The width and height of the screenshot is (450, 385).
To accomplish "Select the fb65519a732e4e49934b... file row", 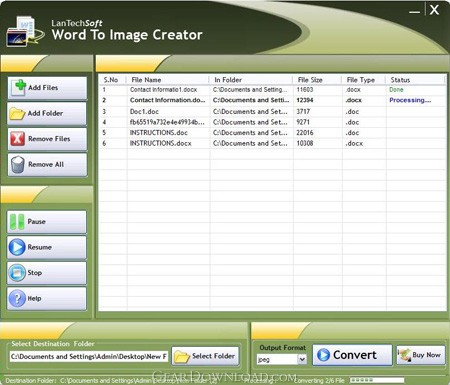I will (x=272, y=122).
